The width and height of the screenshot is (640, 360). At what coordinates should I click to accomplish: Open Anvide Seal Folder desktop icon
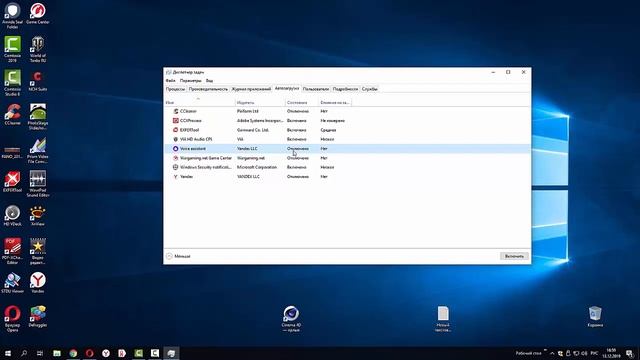click(12, 16)
